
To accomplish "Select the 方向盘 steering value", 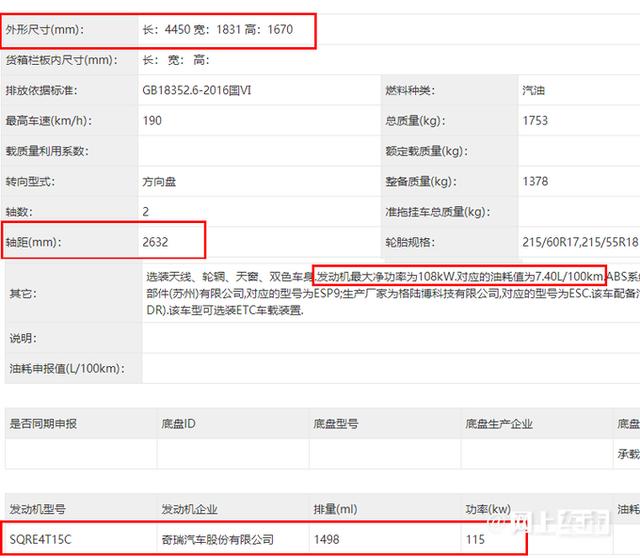I will pos(159,182).
